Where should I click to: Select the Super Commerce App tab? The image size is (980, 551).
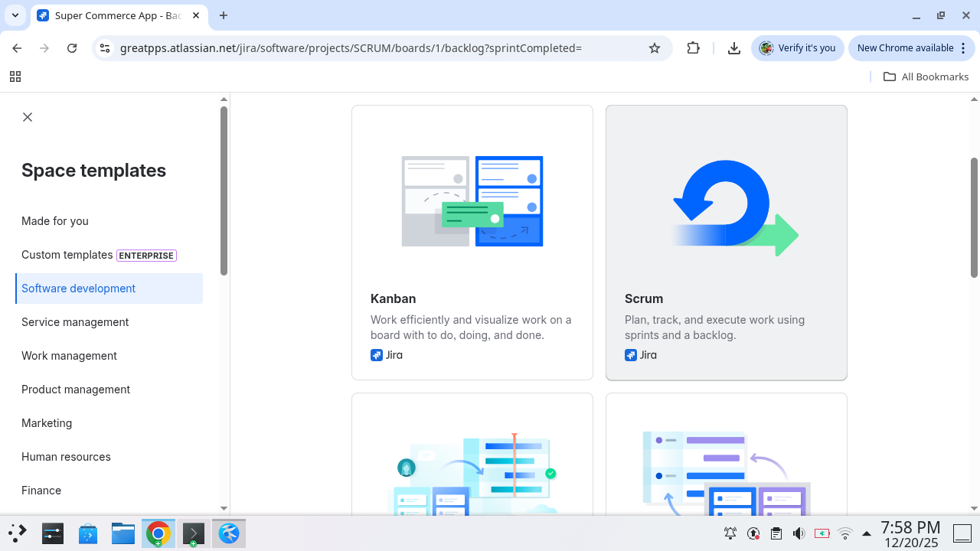pyautogui.click(x=119, y=15)
